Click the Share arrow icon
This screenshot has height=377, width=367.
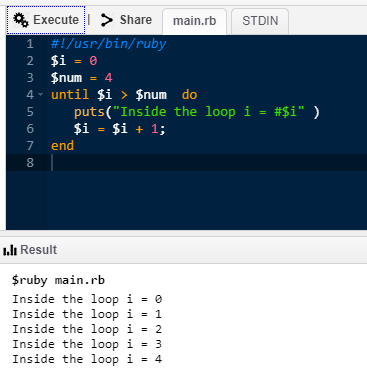click(107, 20)
